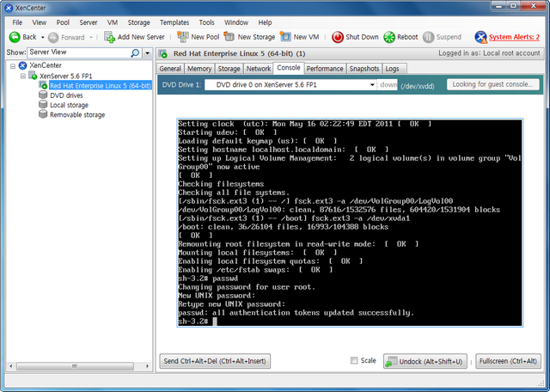The height and width of the screenshot is (392, 550).
Task: Open the Window menu
Action: pyautogui.click(x=236, y=22)
